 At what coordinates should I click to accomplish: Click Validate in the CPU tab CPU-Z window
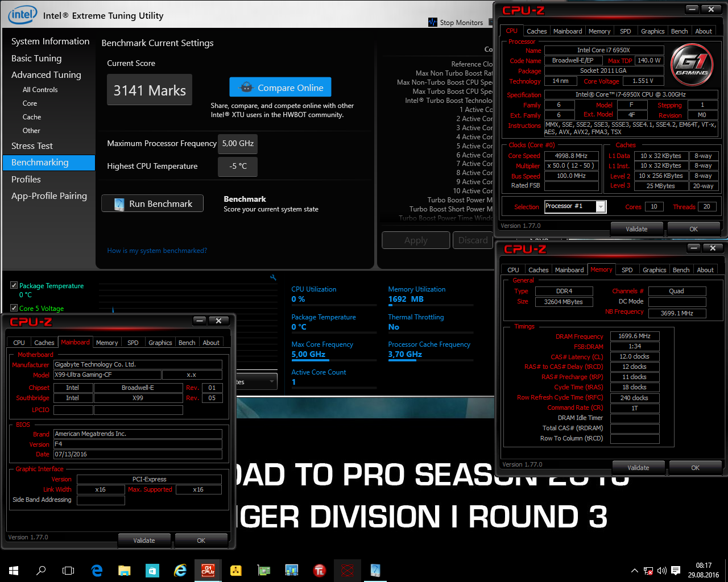[x=636, y=229]
